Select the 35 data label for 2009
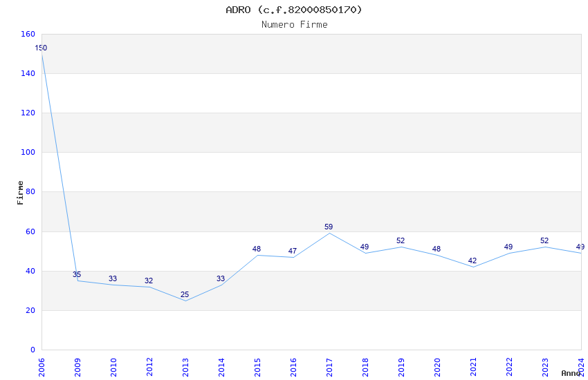588x380 pixels. pyautogui.click(x=77, y=274)
